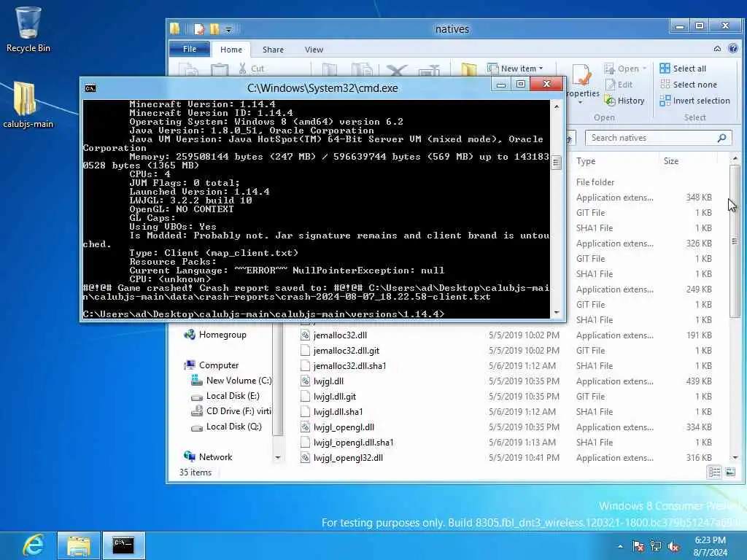This screenshot has height=560, width=747.
Task: Click the Cut command in the ribbon
Action: coord(251,69)
